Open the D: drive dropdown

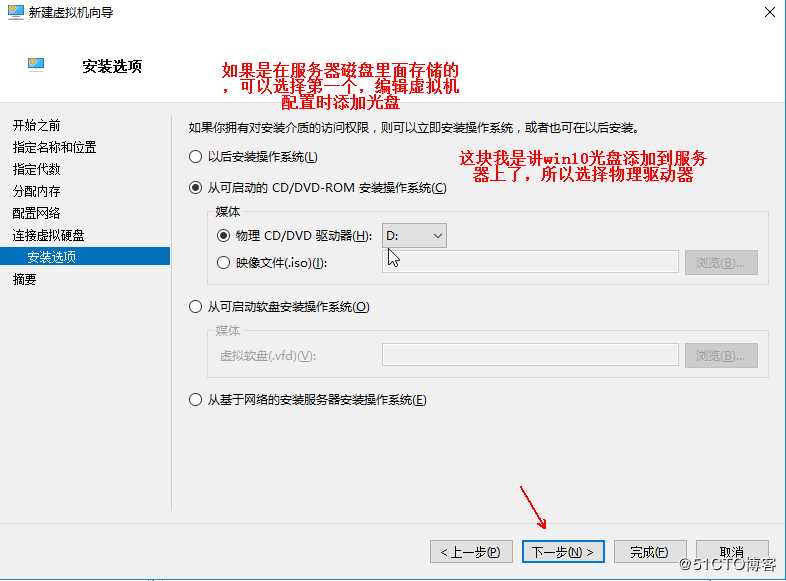tap(414, 236)
